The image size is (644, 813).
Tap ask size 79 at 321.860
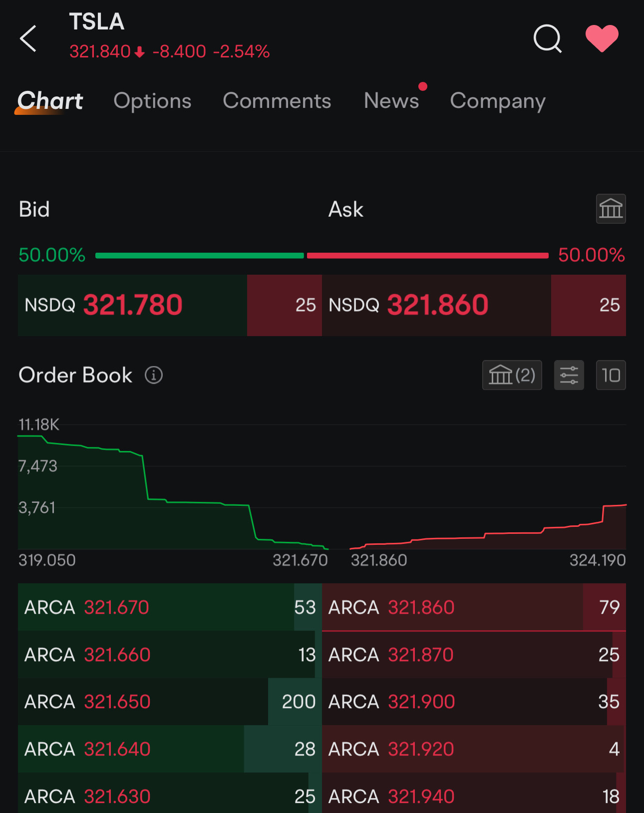tap(609, 607)
